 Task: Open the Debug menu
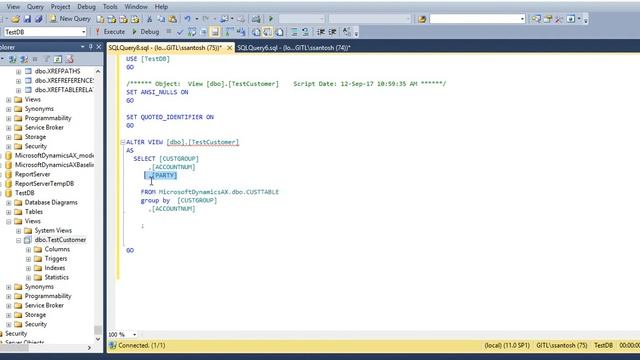[86, 7]
